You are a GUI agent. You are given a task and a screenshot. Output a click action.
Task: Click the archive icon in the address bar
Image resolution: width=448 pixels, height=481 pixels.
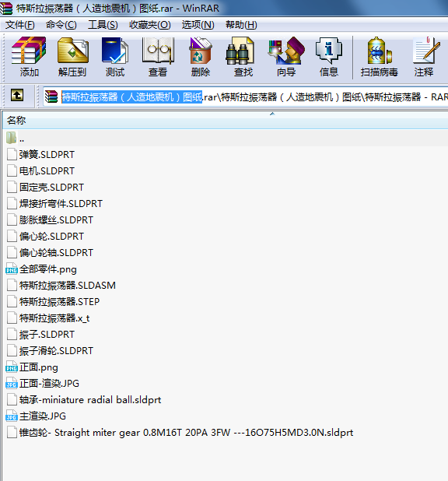pos(51,97)
